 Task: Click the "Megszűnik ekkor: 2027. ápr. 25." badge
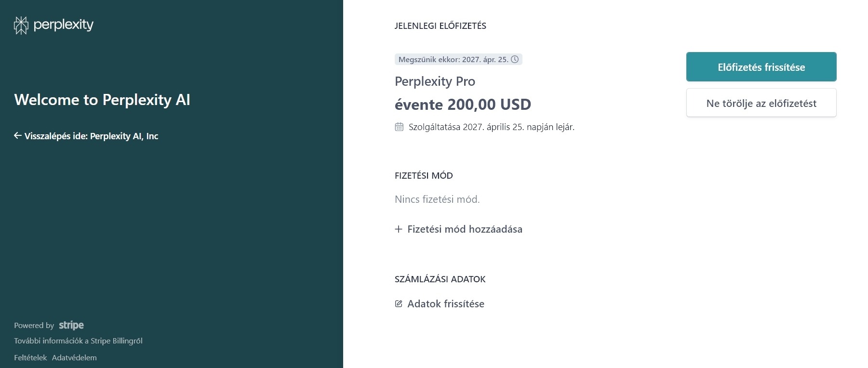point(453,59)
